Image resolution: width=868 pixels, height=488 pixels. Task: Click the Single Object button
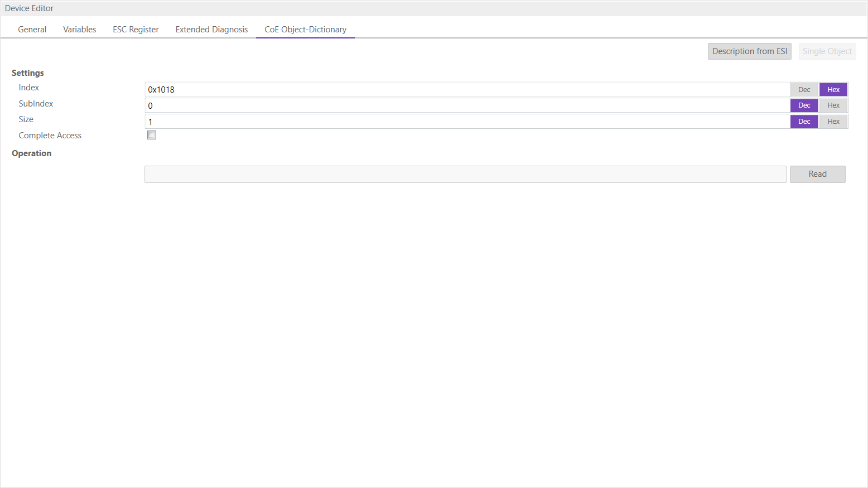tap(827, 51)
